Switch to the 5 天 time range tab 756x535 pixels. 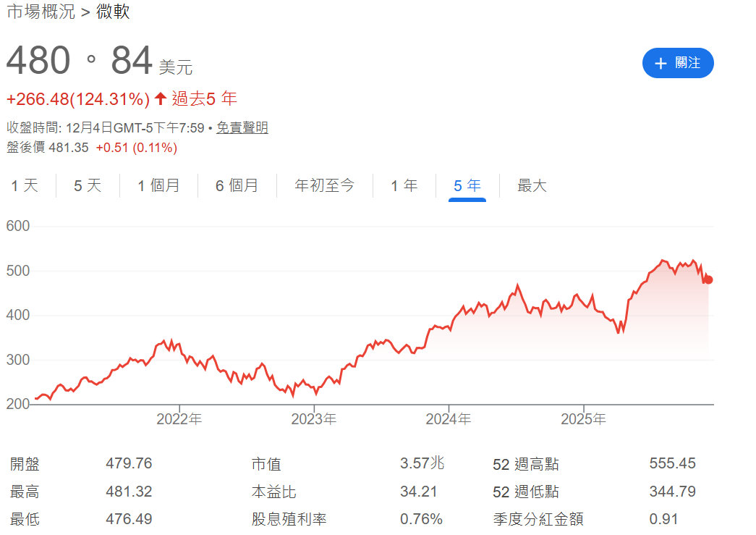pyautogui.click(x=86, y=185)
